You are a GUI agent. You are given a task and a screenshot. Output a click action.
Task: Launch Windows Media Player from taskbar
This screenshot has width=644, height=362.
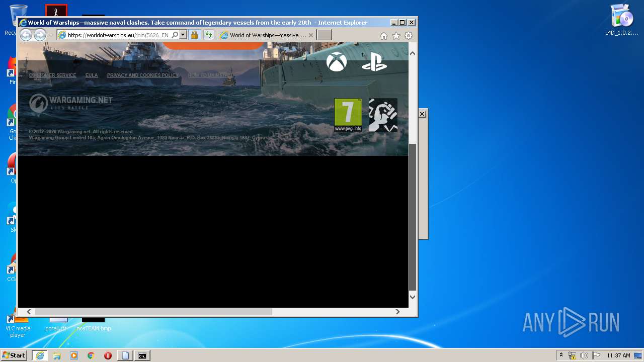click(x=74, y=355)
